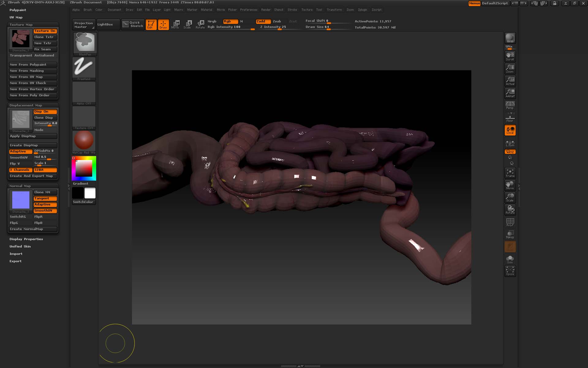The image size is (588, 368).
Task: Activate the Solo mode icon
Action: point(510,259)
